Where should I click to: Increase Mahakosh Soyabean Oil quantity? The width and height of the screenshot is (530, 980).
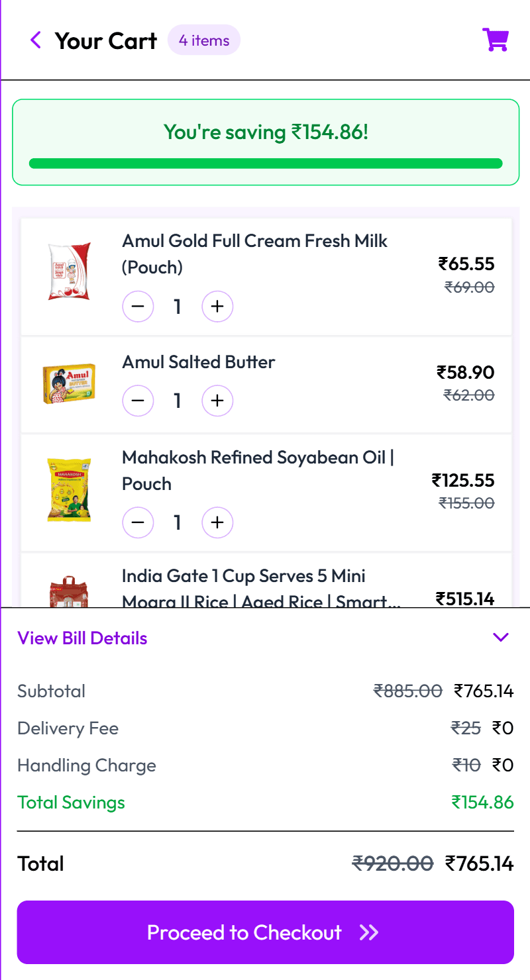(x=217, y=522)
